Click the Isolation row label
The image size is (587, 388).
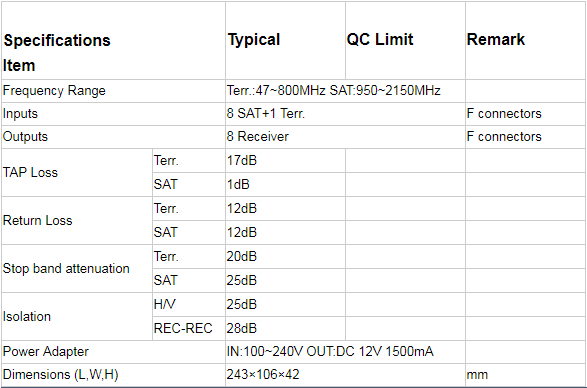point(27,316)
